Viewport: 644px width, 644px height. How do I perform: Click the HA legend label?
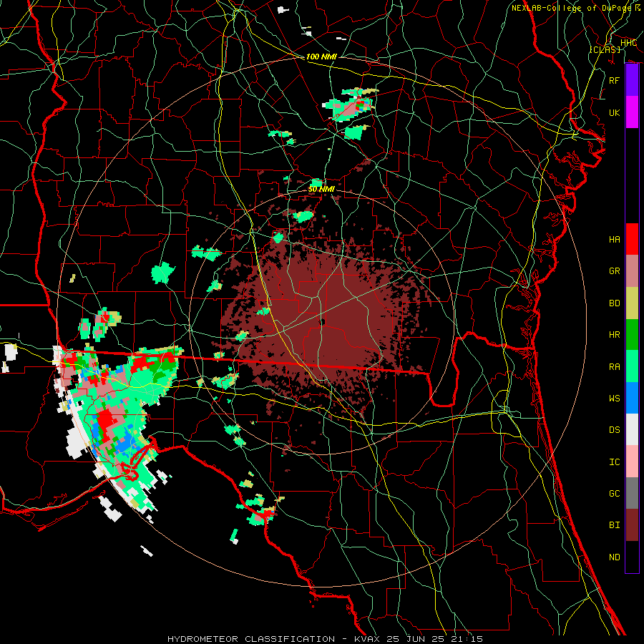(x=615, y=239)
